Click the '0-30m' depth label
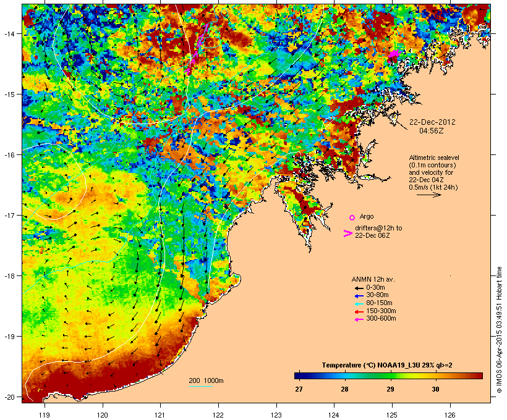This screenshot has height=420, width=507. pos(375,288)
